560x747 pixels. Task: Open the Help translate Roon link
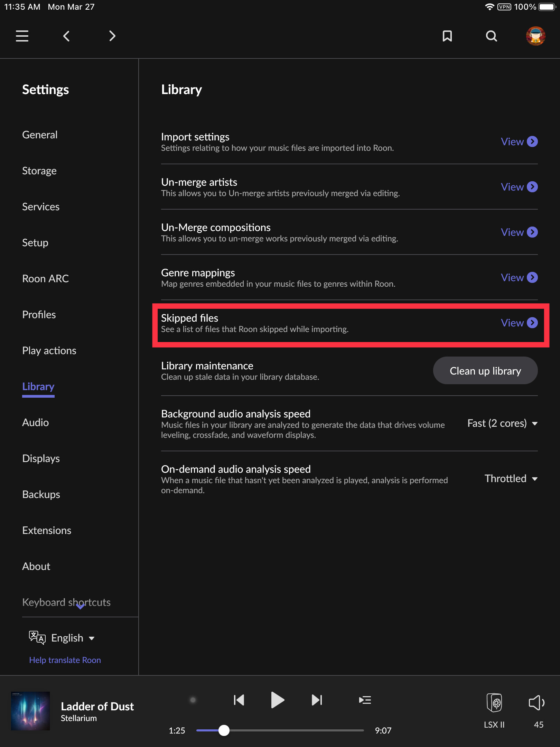[x=65, y=660]
